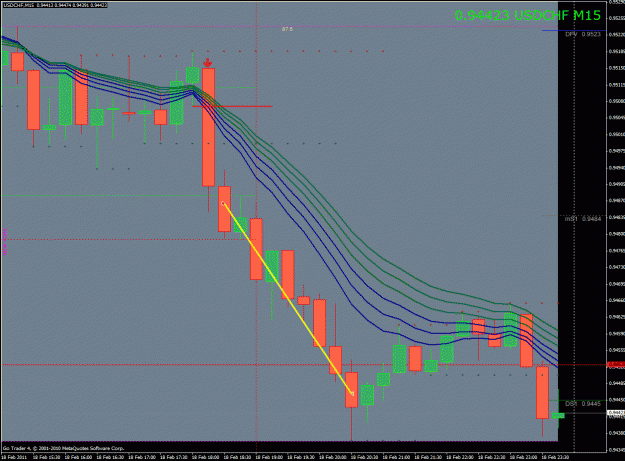Click the 0.9434 price axis label

point(617,449)
